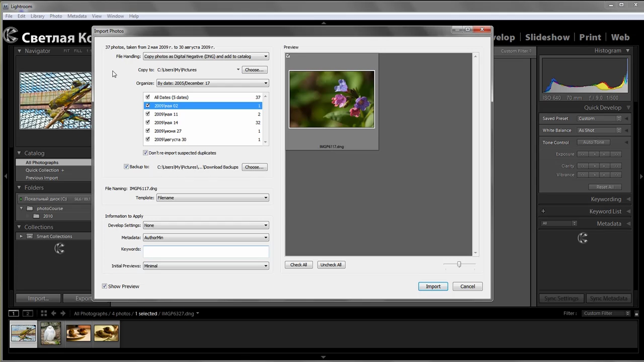The image size is (644, 362).
Task: Disable the Show Preview checkbox
Action: (x=105, y=286)
